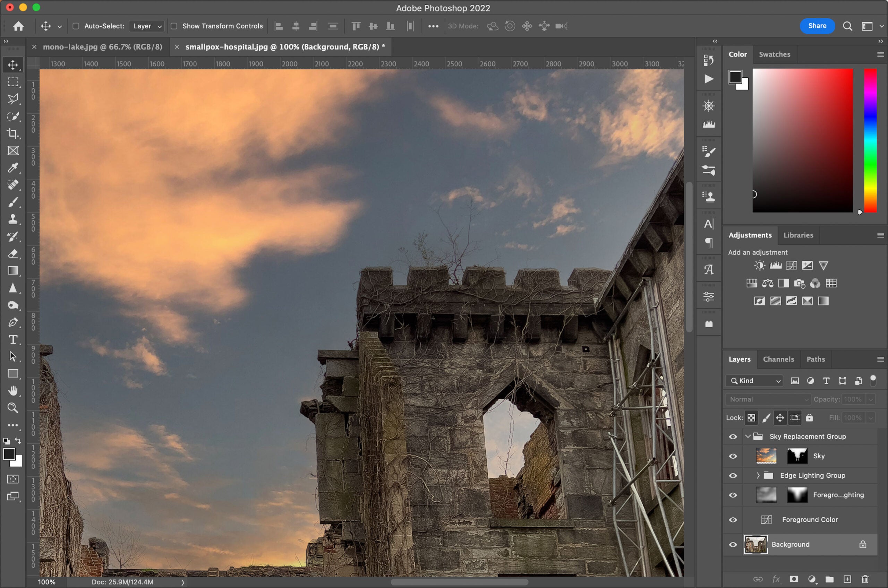Image resolution: width=888 pixels, height=588 pixels.
Task: Select the Crop tool in toolbar
Action: (13, 133)
